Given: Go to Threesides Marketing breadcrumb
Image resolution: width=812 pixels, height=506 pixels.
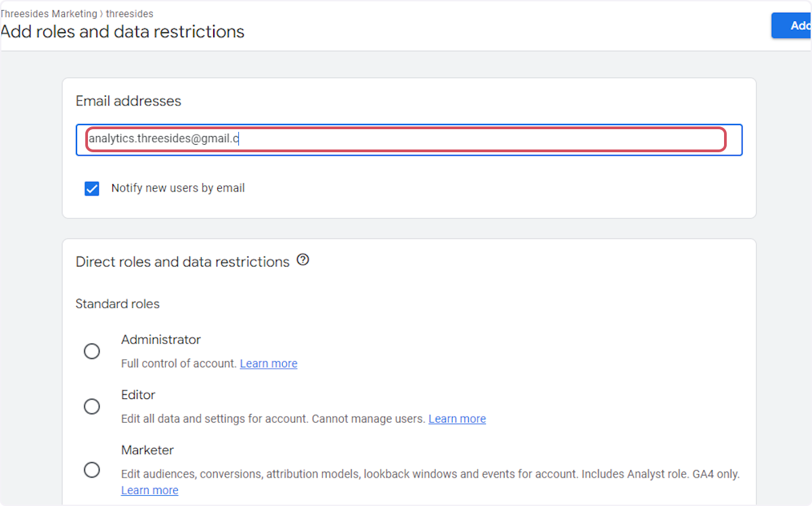Looking at the screenshot, I should tap(47, 14).
